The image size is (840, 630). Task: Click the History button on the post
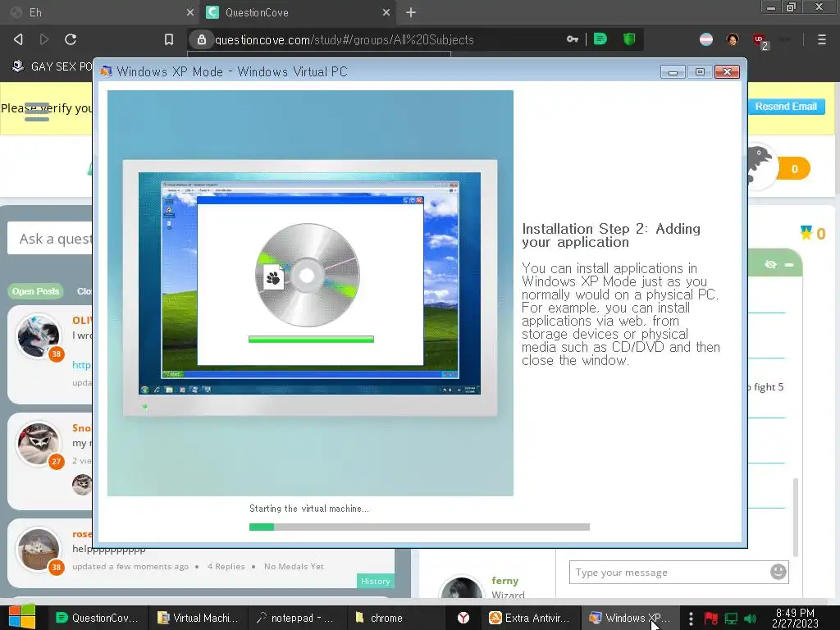(x=375, y=581)
